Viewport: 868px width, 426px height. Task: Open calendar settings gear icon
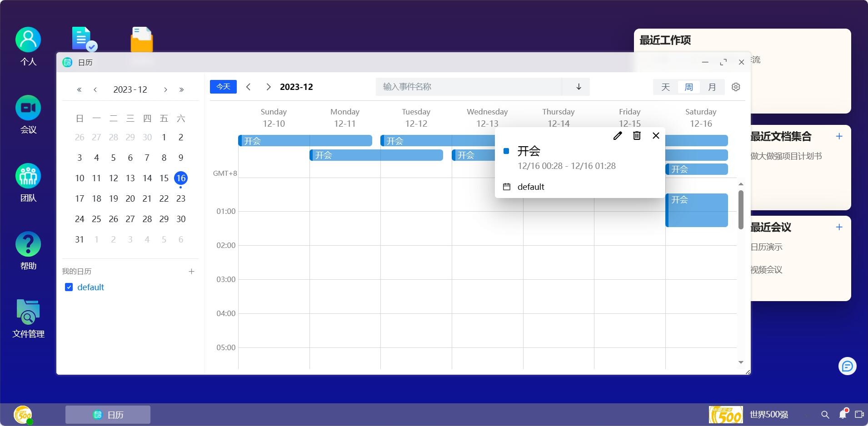(736, 87)
